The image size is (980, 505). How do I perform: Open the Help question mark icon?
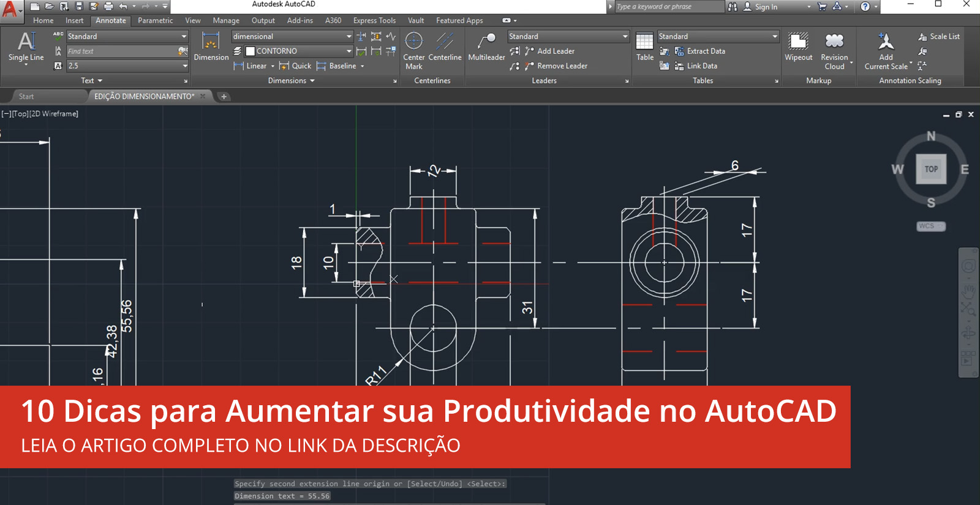(865, 6)
